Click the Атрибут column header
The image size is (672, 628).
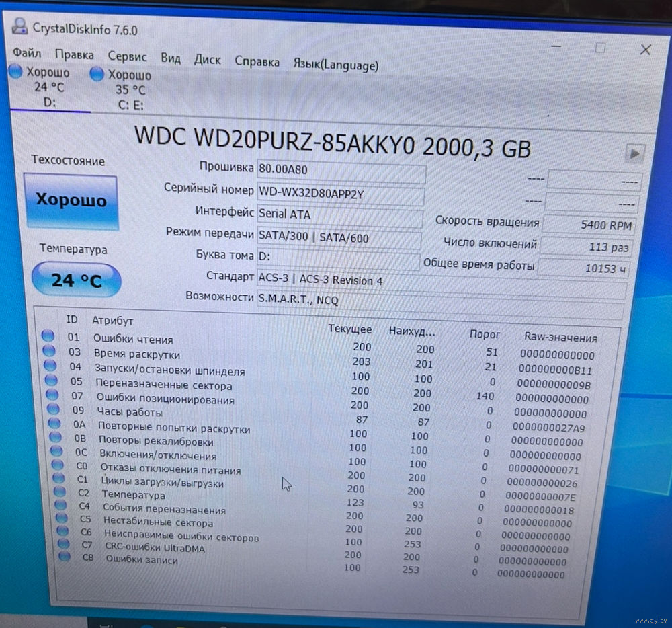[x=112, y=321]
